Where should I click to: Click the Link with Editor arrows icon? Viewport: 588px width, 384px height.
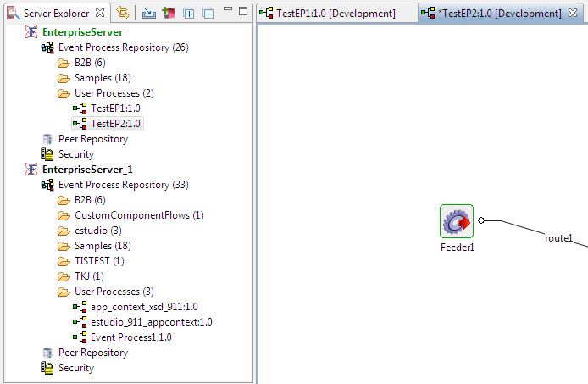coord(123,13)
